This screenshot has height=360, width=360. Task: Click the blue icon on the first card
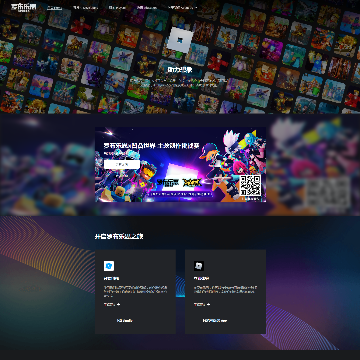[109, 266]
